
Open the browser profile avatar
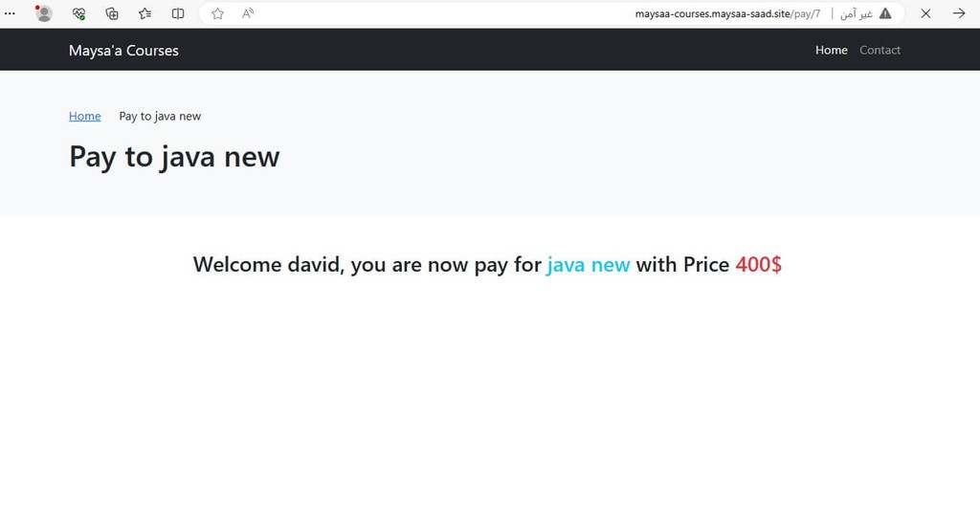[x=44, y=13]
